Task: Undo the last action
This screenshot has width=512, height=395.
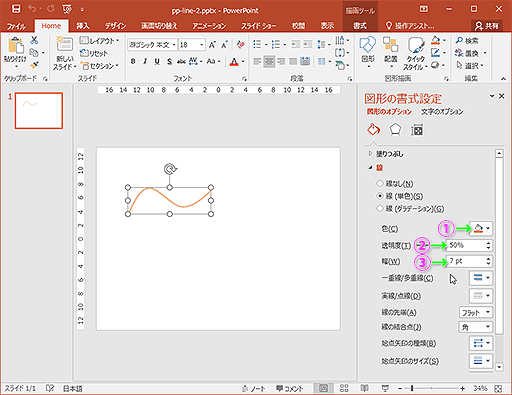Action: point(32,9)
